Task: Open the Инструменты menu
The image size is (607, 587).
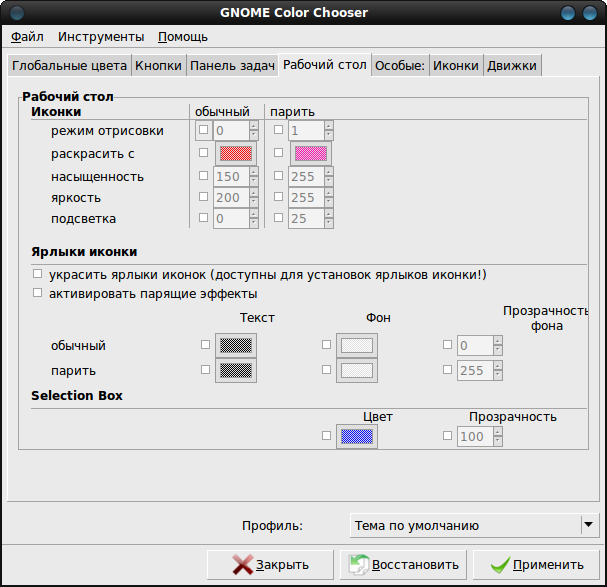Action: pyautogui.click(x=101, y=37)
